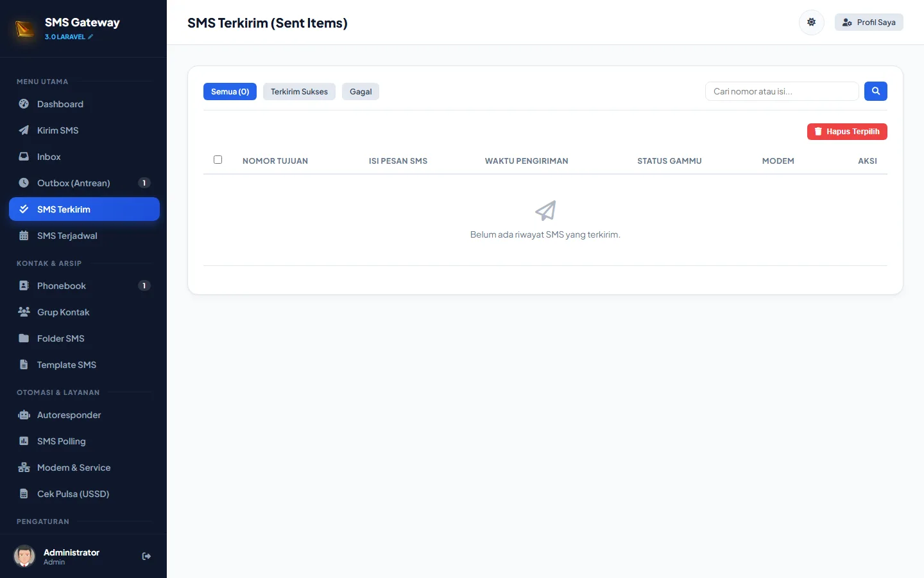Show the Gagal filter tab
924x578 pixels.
coord(361,92)
